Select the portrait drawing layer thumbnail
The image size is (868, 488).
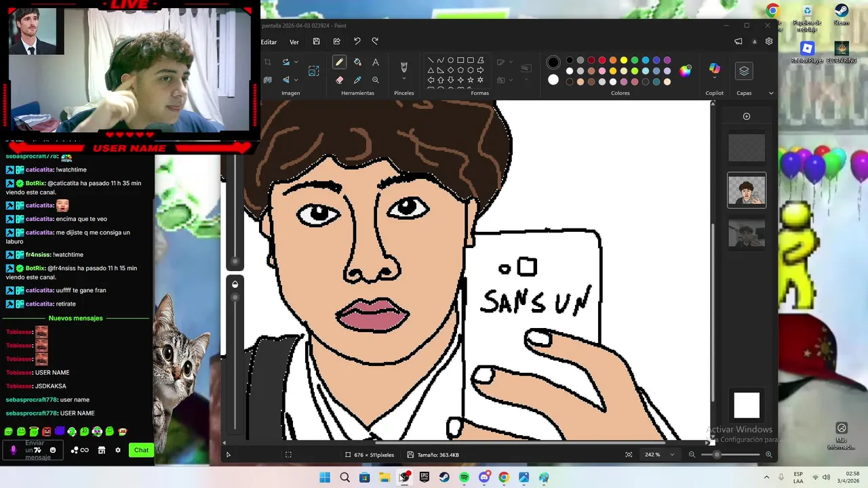pos(747,190)
